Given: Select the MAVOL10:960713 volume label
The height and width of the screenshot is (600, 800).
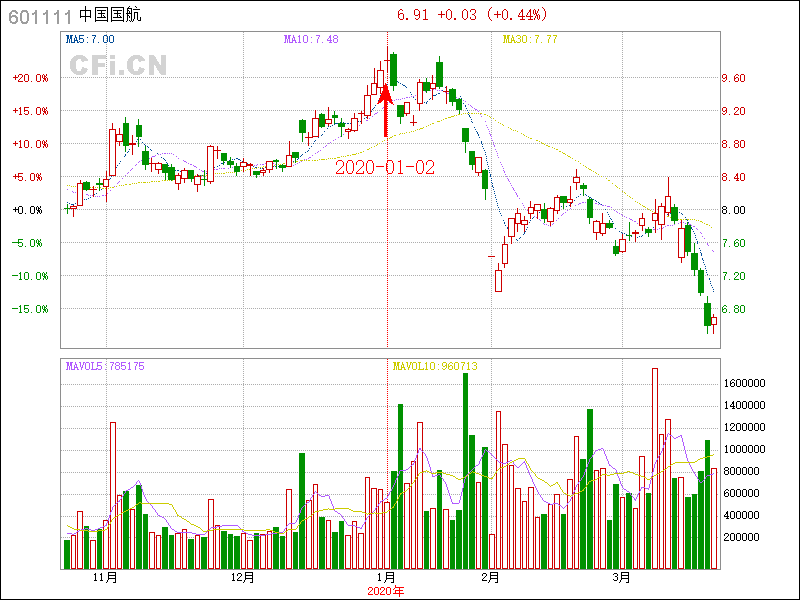Looking at the screenshot, I should [x=435, y=366].
